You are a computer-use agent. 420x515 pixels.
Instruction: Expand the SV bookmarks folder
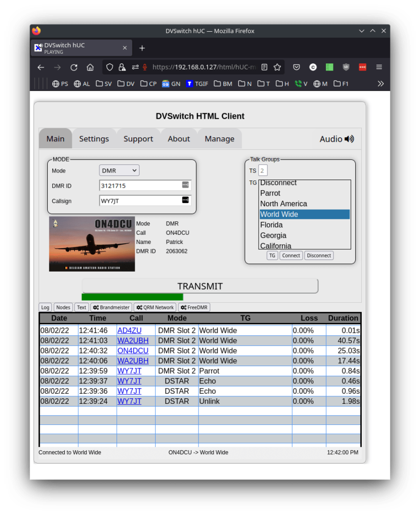click(x=103, y=84)
